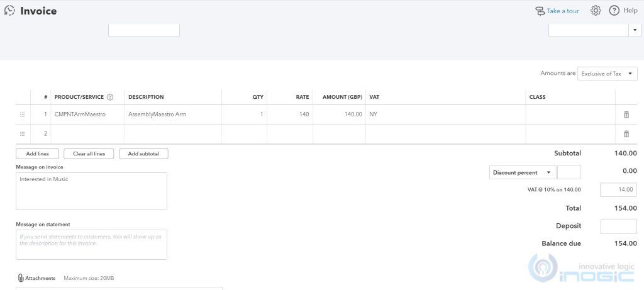The image size is (644, 290).
Task: Click the Message on invoice text box
Action: [x=91, y=191]
